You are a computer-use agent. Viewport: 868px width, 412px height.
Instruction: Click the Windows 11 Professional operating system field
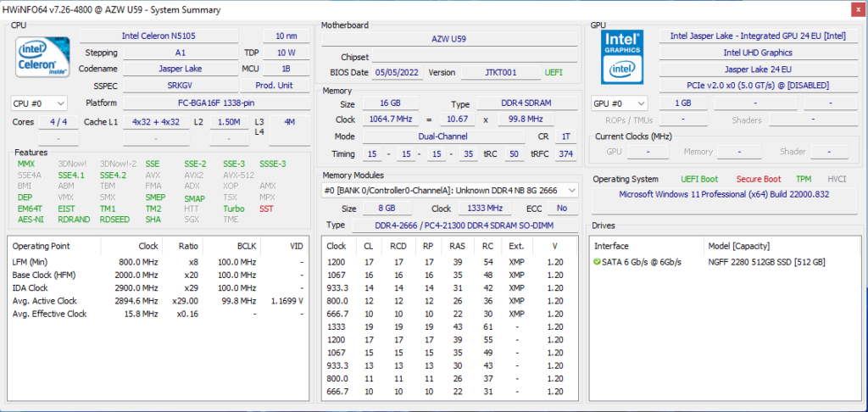[725, 194]
